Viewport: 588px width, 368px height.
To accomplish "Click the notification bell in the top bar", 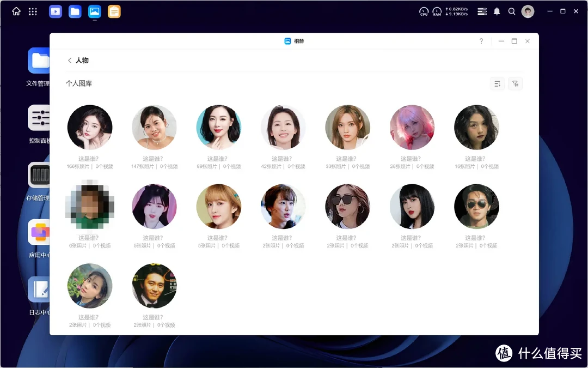I will pyautogui.click(x=497, y=11).
